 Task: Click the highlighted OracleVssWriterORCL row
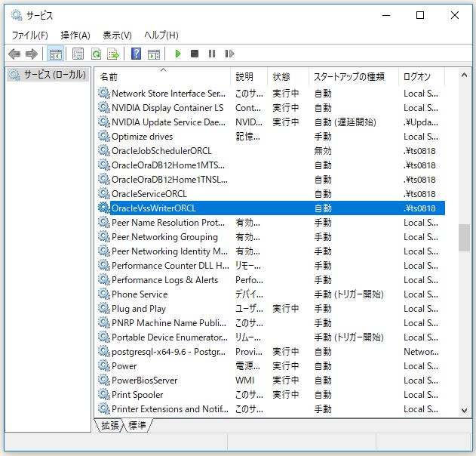pos(271,208)
